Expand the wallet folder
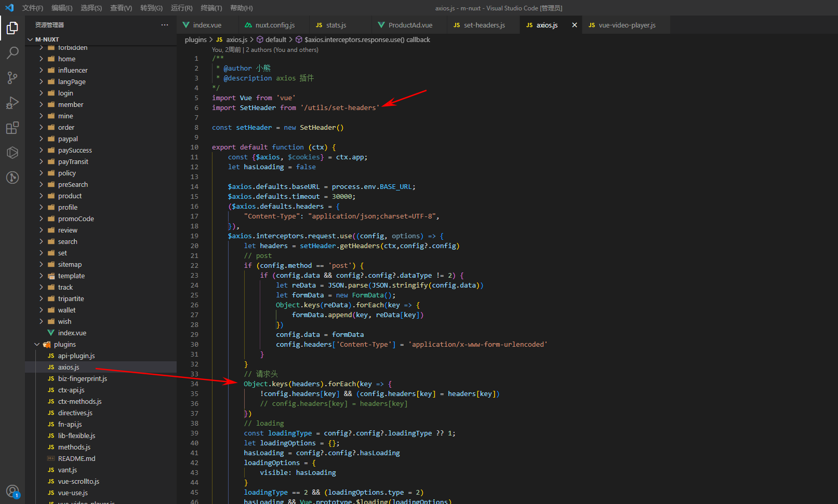Screen dimensions: 838x504 pos(66,310)
